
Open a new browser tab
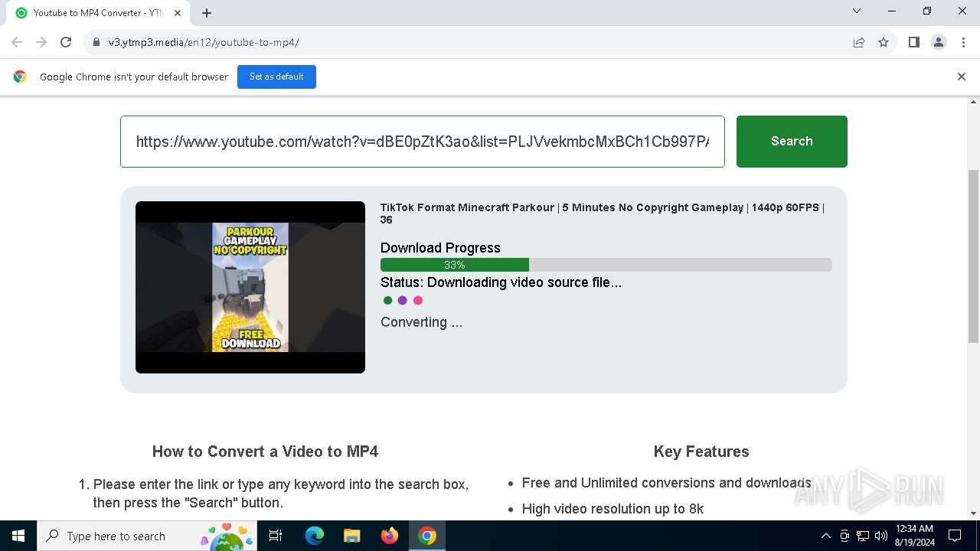pyautogui.click(x=207, y=13)
